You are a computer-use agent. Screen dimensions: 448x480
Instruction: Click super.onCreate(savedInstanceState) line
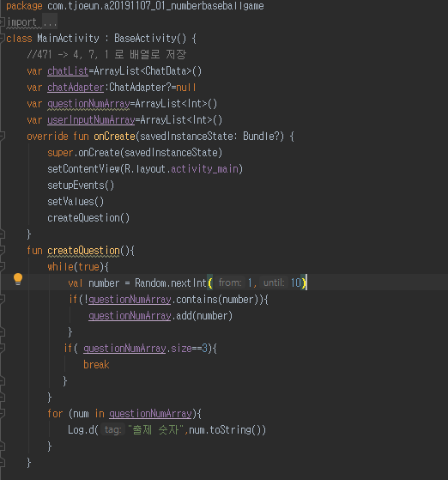(x=135, y=153)
